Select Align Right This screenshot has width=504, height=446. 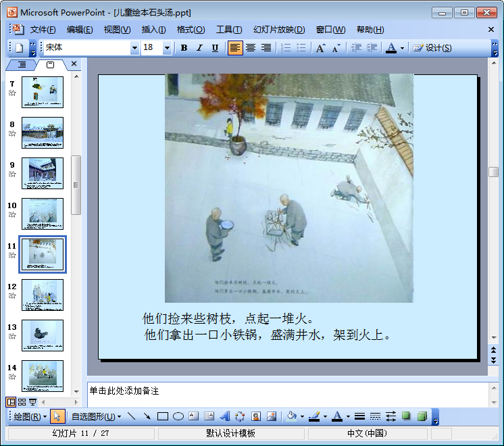coord(266,48)
